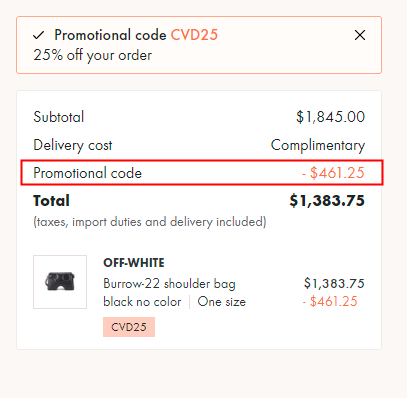Click the black no color text

142,302
